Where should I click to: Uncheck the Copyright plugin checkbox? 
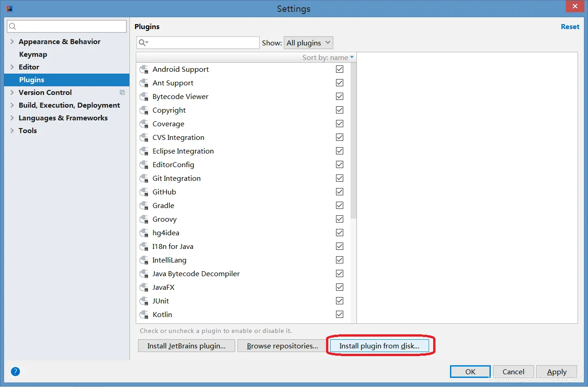point(340,110)
